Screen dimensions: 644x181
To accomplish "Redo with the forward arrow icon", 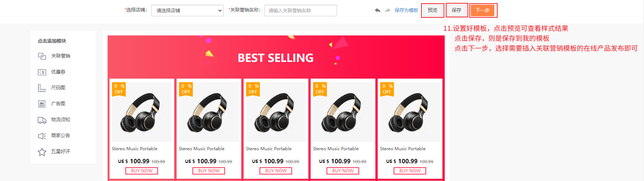I will pos(387,10).
